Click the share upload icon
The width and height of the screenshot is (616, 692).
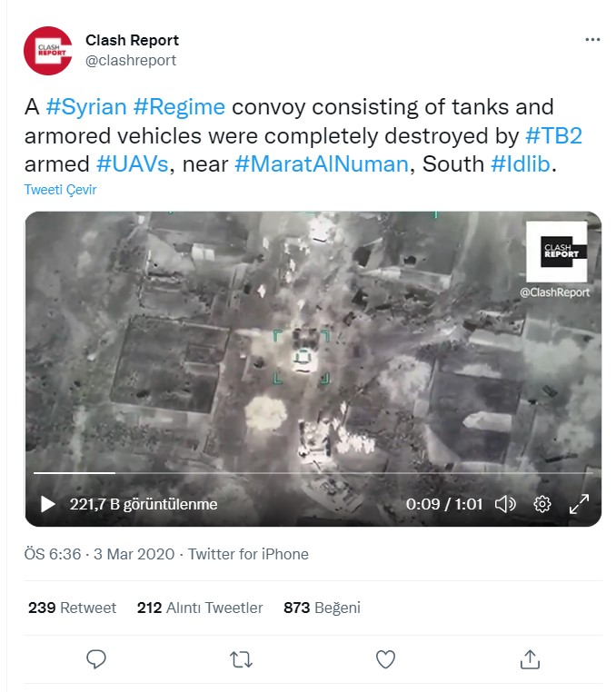click(x=530, y=659)
